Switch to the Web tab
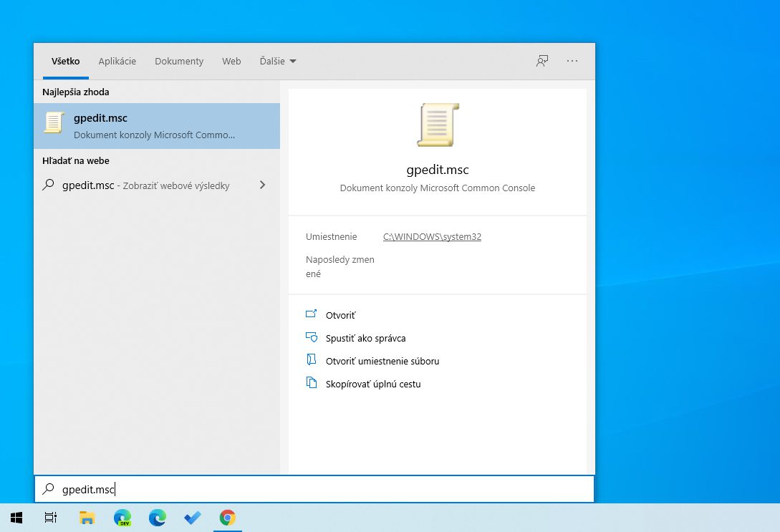The width and height of the screenshot is (780, 532). coord(231,61)
